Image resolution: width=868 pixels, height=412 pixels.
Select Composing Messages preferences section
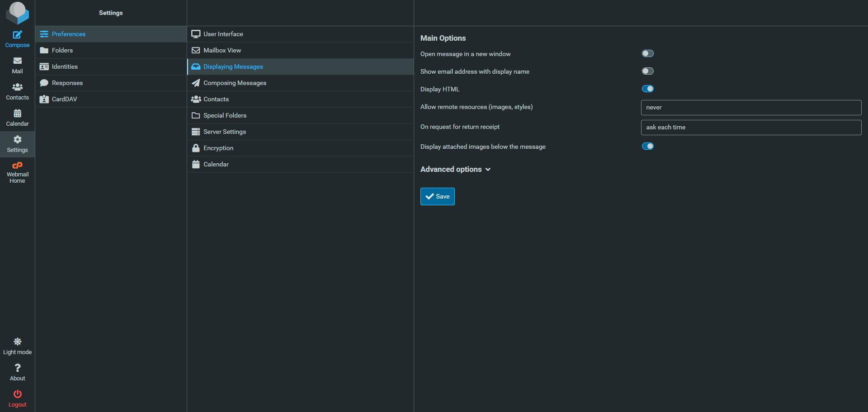tap(235, 83)
